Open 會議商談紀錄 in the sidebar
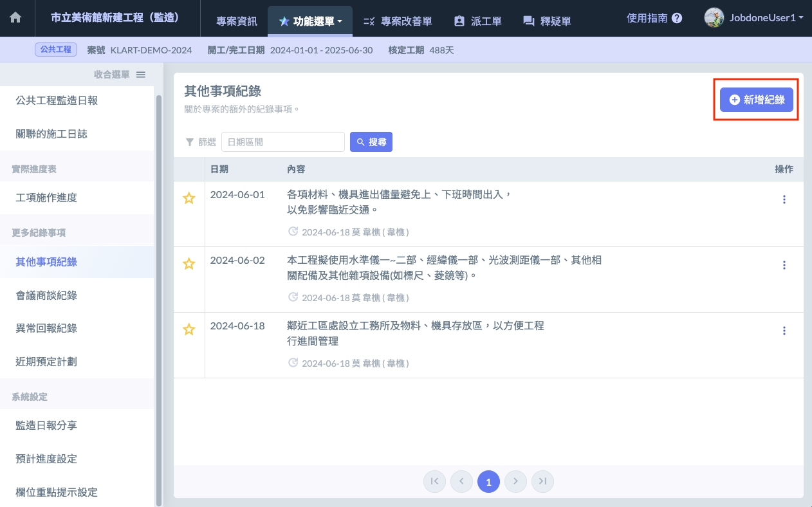The height and width of the screenshot is (507, 812). click(46, 295)
